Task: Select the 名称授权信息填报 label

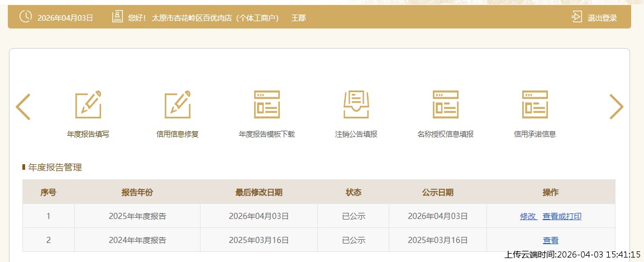Action: [446, 134]
